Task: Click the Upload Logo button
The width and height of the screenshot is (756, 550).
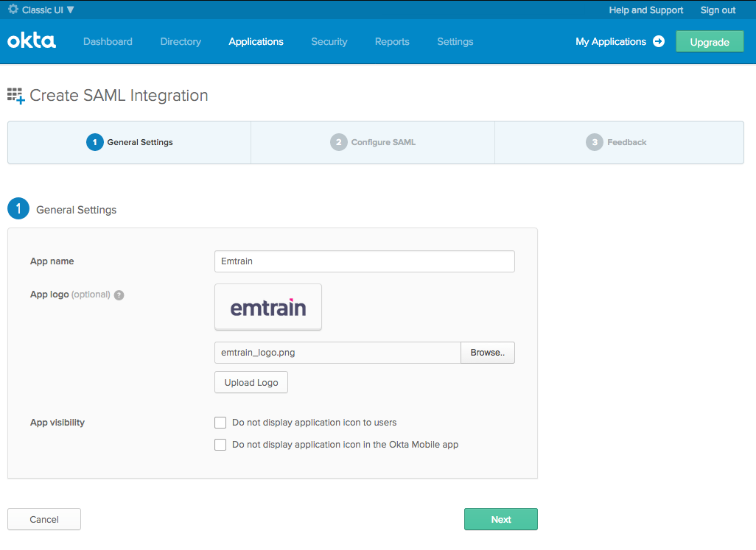Action: [251, 383]
